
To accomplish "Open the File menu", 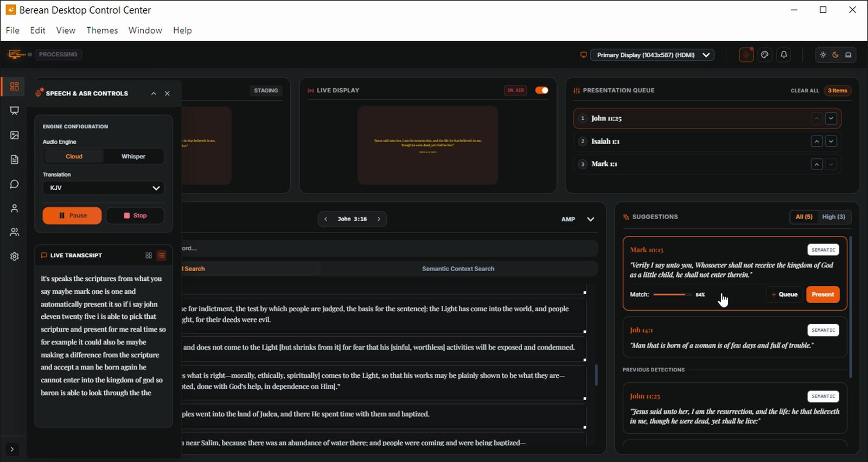I will pos(12,30).
